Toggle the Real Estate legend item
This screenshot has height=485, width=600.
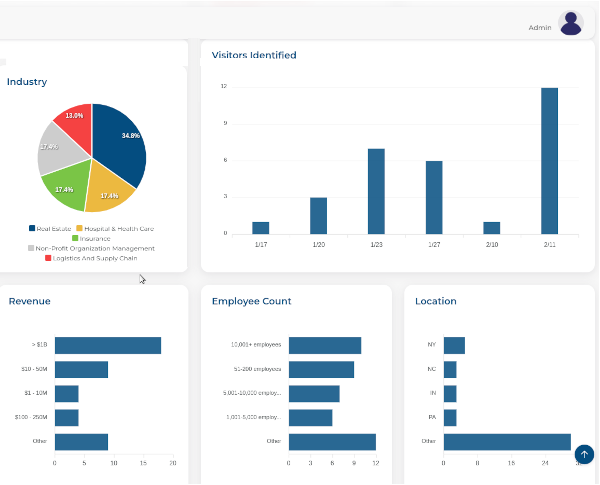coord(50,228)
